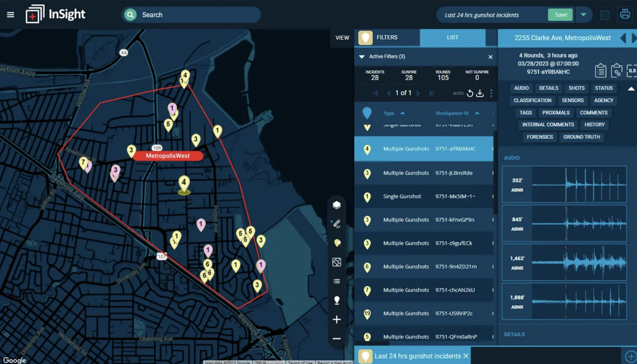
Task: Select the map draw pencil tool
Action: point(336,224)
